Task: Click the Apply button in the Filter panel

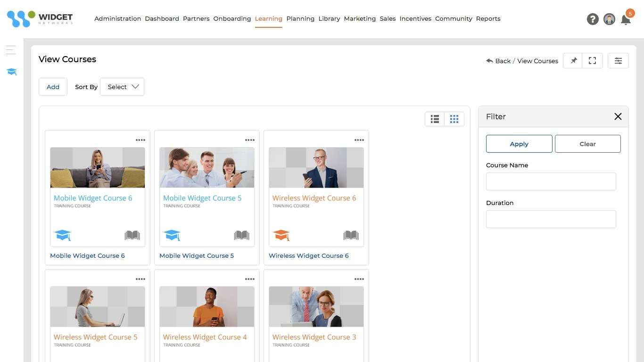Action: point(519,144)
